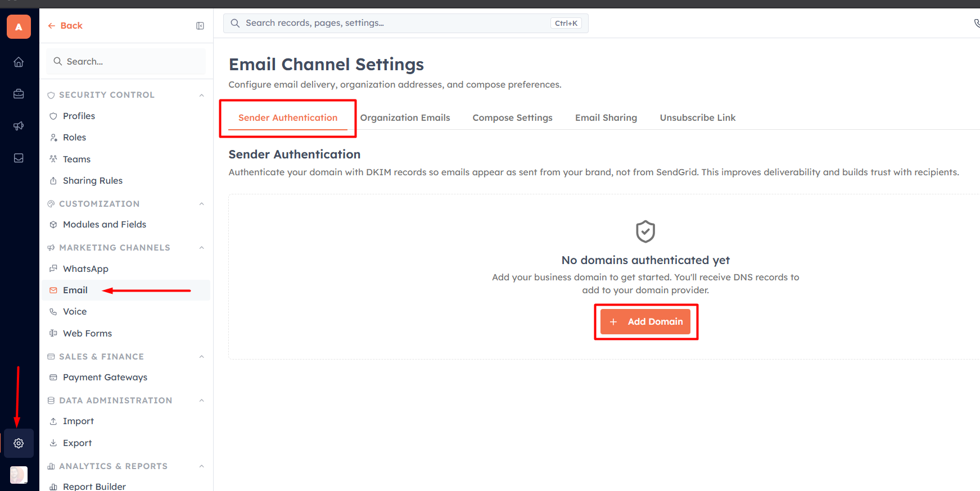Screen dimensions: 980x491
Task: Open Import data page
Action: [126, 421]
